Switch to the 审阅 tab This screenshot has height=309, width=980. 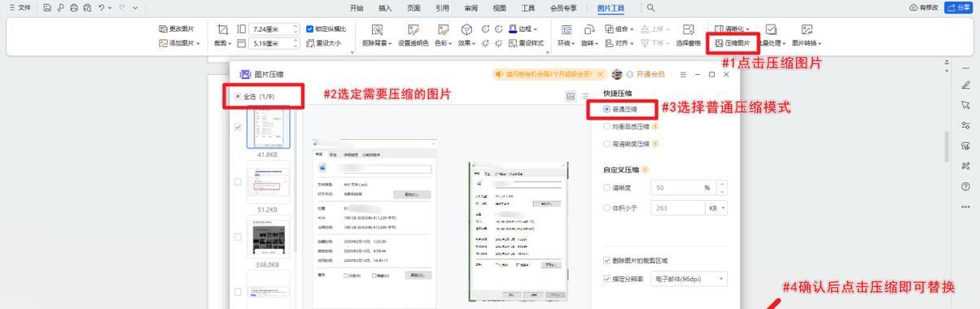coord(470,7)
